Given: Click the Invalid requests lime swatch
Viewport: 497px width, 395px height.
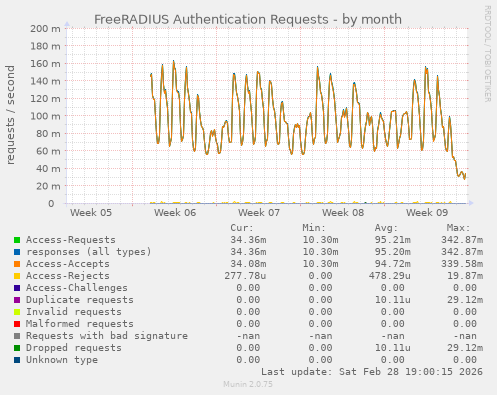Looking at the screenshot, I should [17, 312].
